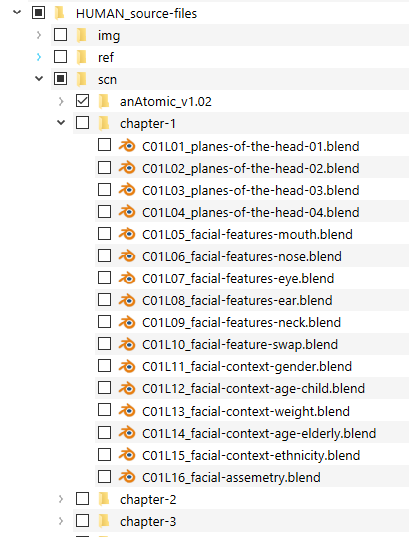Select C01L14_facial-context-age-elderly.blend file name
This screenshot has height=537, width=409.
pos(259,433)
